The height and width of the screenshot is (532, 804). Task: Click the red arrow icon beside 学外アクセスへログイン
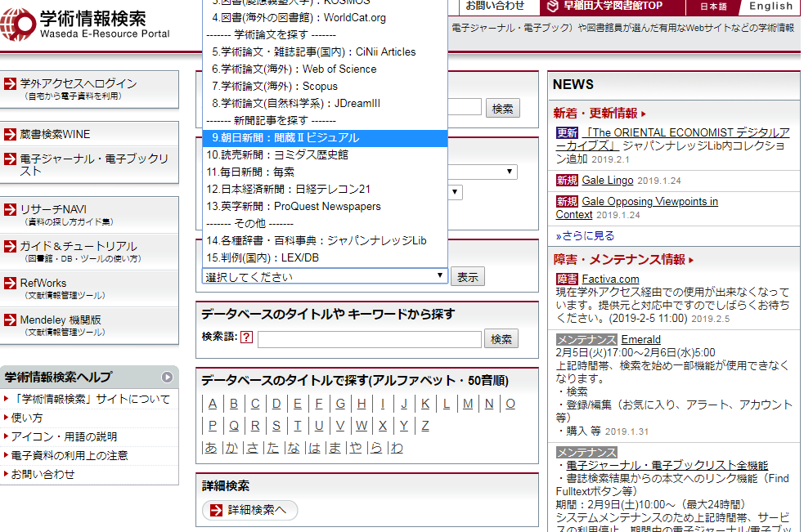coord(11,83)
